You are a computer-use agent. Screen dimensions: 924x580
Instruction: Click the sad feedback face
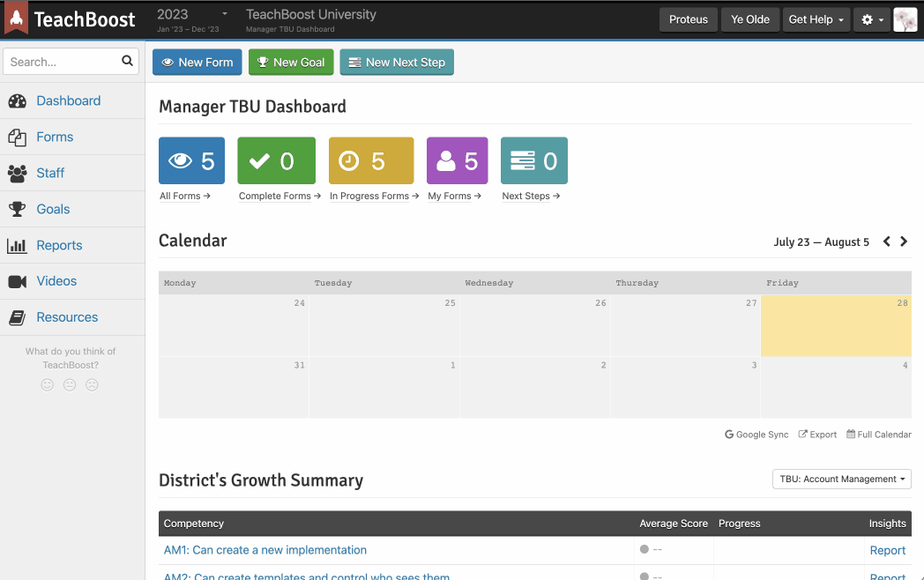point(92,385)
